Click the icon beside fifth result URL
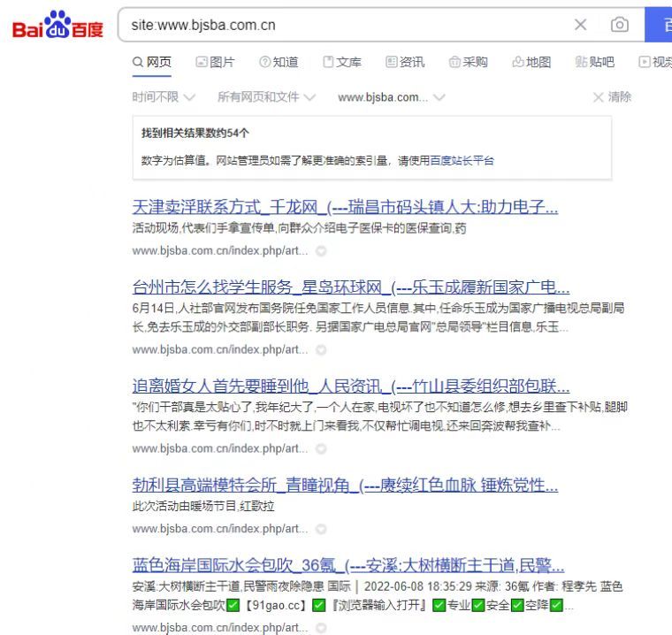The height and width of the screenshot is (635, 672). click(321, 628)
